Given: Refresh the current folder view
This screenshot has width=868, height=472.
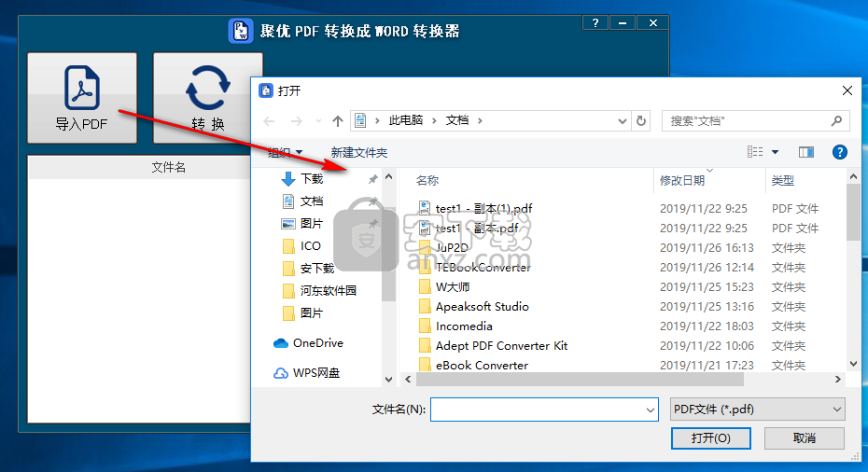Looking at the screenshot, I should click(x=641, y=120).
